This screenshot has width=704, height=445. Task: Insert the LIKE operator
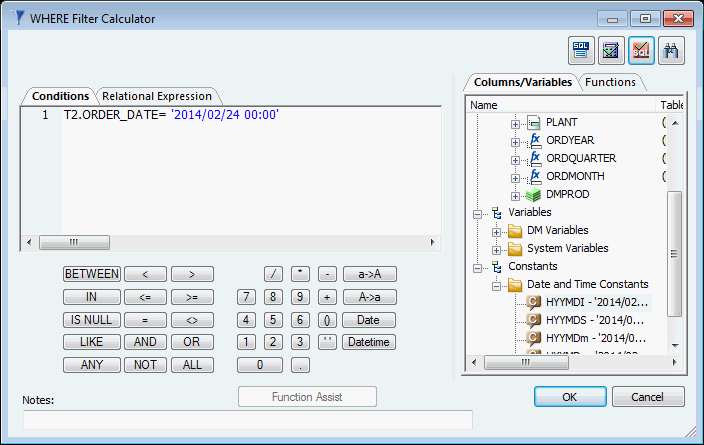92,342
